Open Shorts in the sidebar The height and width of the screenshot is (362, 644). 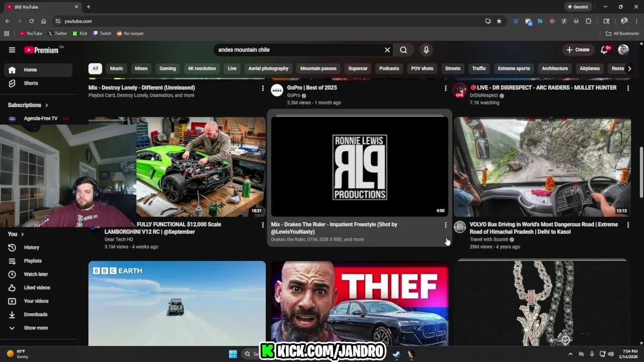38,83
